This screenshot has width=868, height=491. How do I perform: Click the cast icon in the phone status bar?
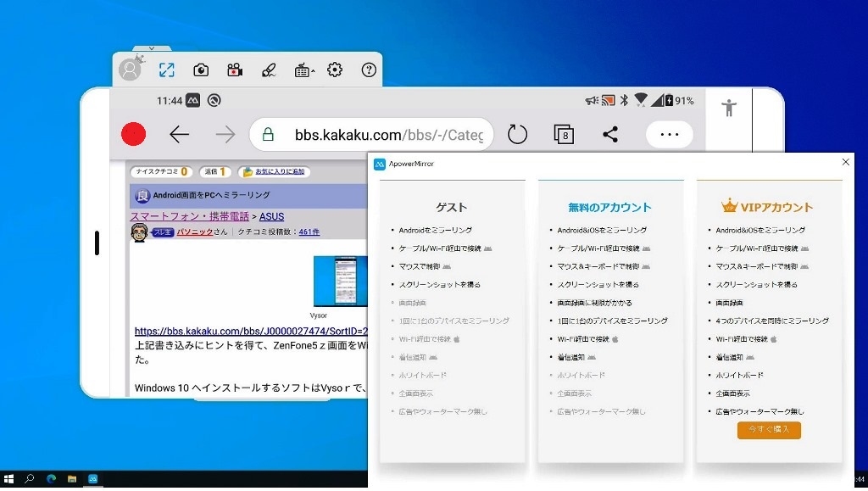click(x=608, y=100)
